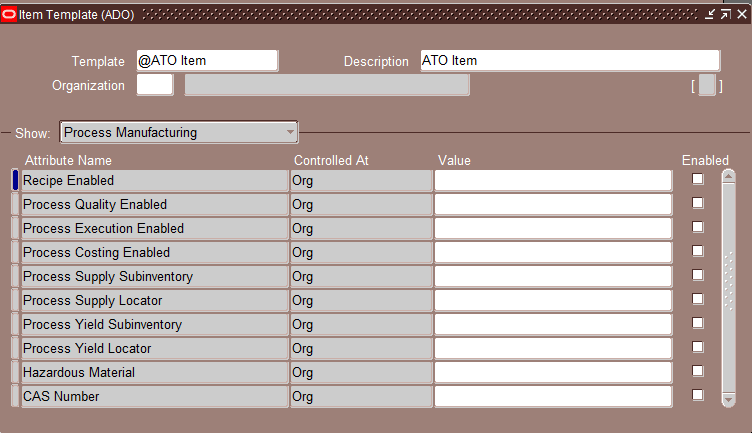Click the Organization code field

tap(155, 85)
